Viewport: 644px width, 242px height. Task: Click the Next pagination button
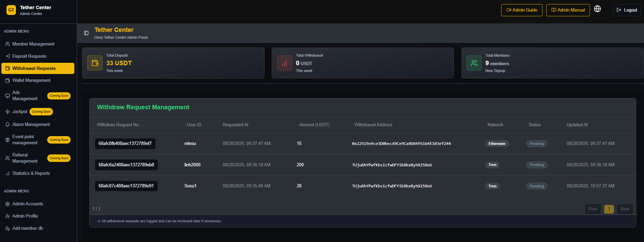[x=625, y=209]
